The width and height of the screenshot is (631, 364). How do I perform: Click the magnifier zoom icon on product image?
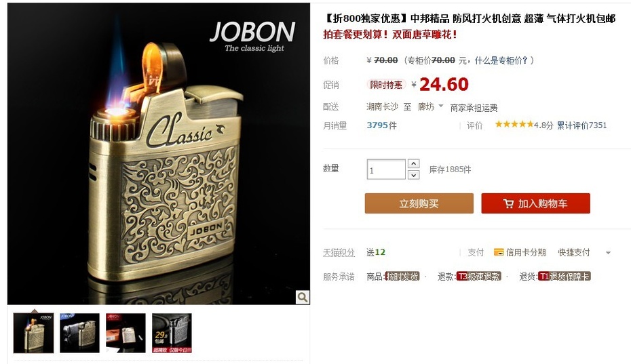pos(303,298)
